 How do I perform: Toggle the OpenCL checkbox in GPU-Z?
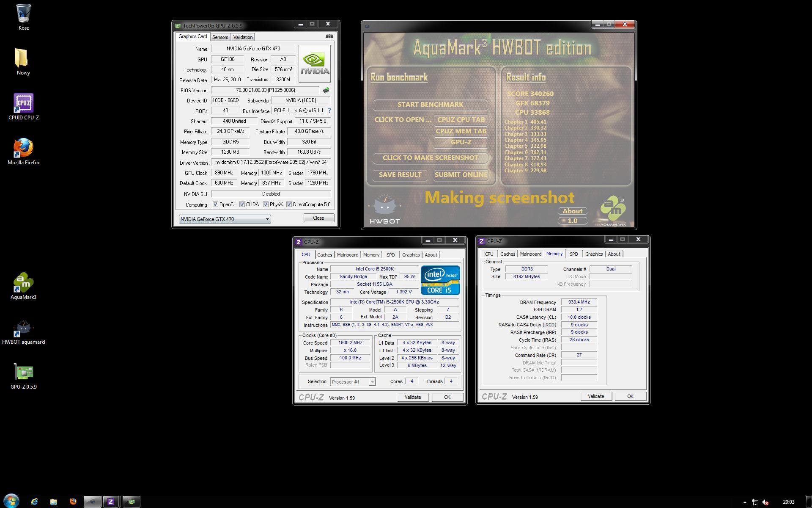[x=215, y=204]
